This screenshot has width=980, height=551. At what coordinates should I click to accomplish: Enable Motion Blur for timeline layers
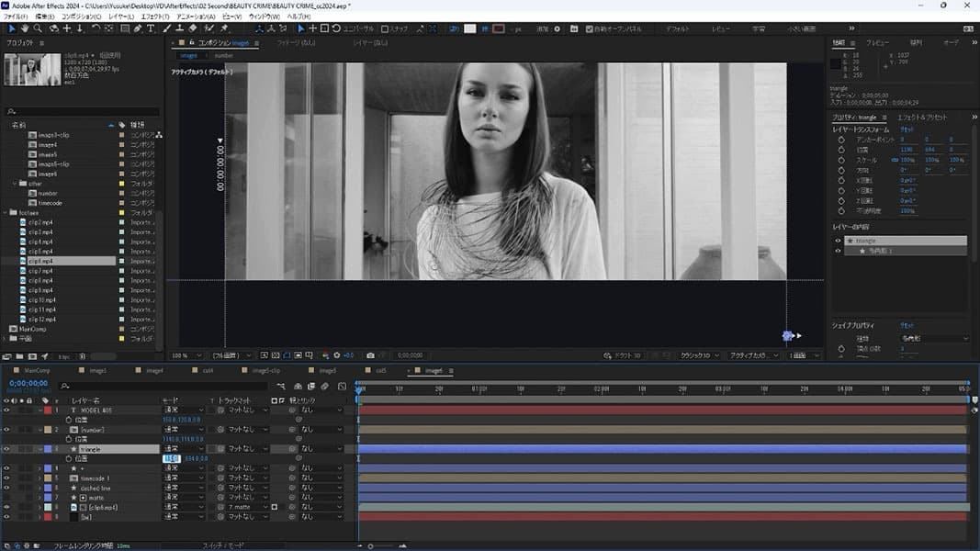[x=324, y=387]
